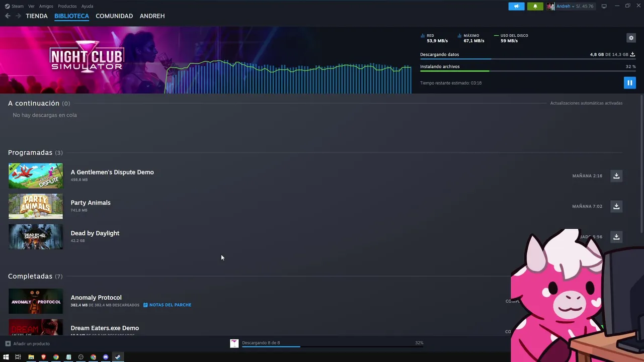The width and height of the screenshot is (644, 362).
Task: Click the plus icon beside Añadir un producto
Action: [x=8, y=344]
